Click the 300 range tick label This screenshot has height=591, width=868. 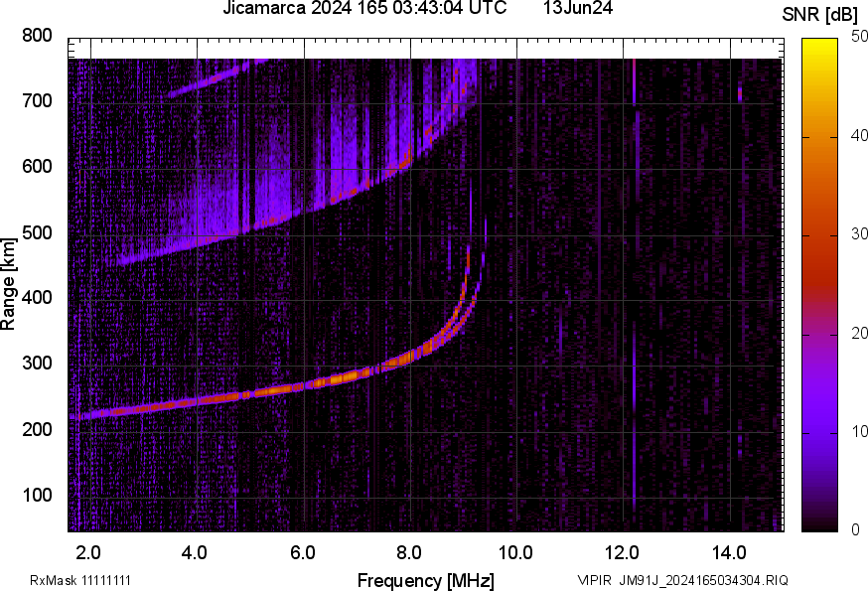pyautogui.click(x=37, y=363)
